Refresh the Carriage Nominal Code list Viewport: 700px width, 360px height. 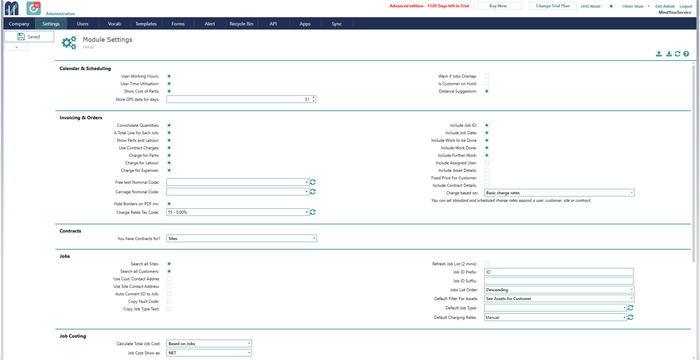click(313, 192)
